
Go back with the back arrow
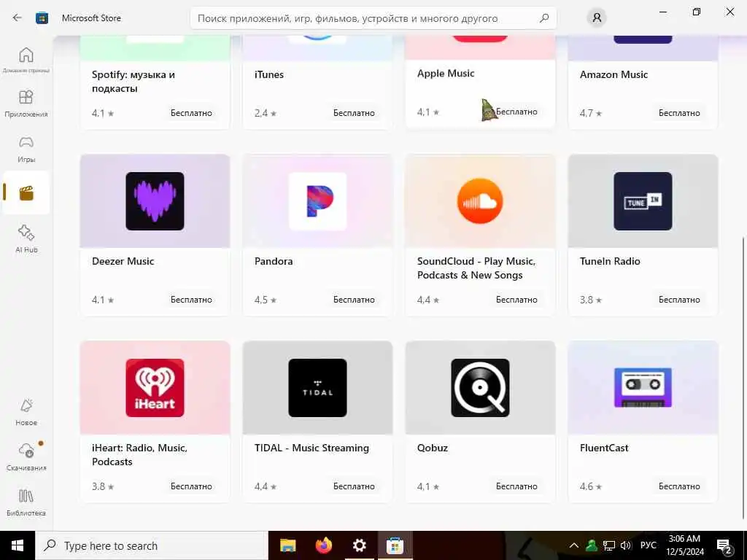(x=18, y=18)
